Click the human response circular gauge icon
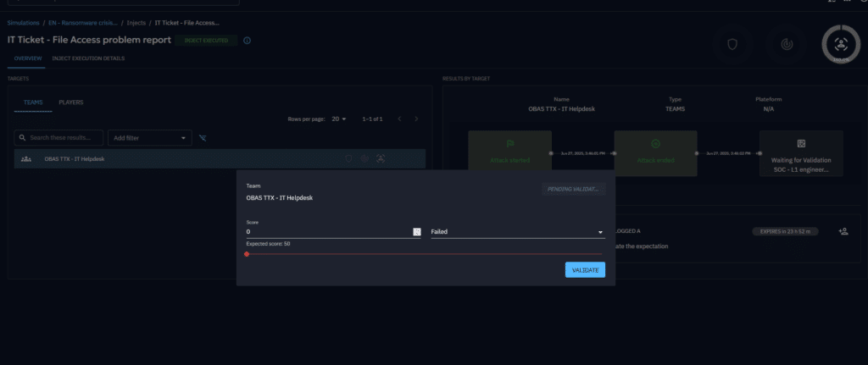This screenshot has height=365, width=868. [841, 44]
